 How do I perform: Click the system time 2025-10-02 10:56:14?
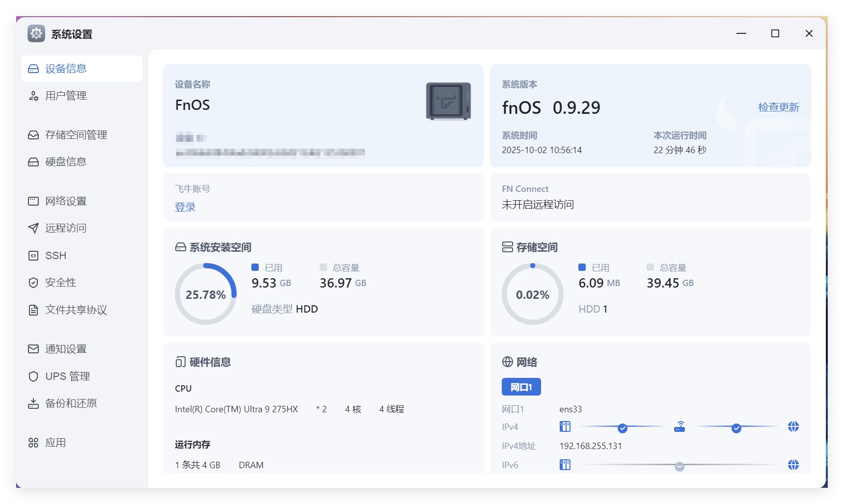point(542,150)
